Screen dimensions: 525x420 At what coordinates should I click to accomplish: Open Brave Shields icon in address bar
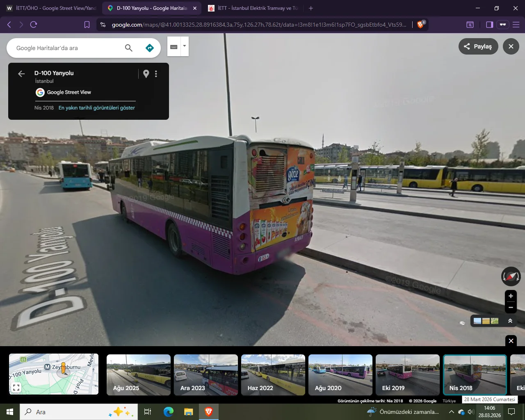[x=420, y=25]
